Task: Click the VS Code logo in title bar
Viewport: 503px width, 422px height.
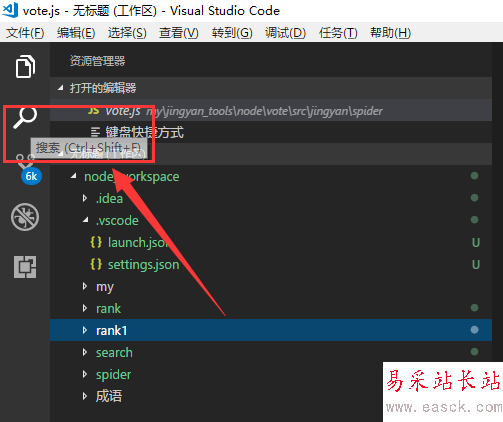Action: tap(10, 10)
